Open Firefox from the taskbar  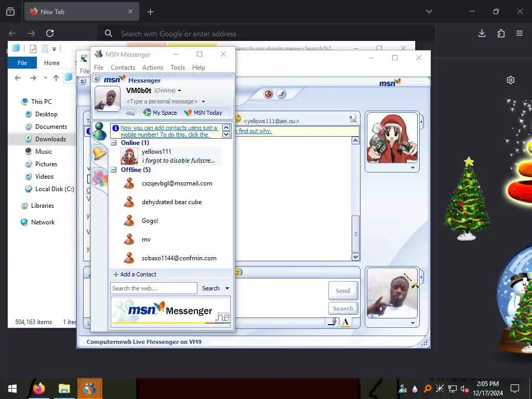click(x=38, y=389)
